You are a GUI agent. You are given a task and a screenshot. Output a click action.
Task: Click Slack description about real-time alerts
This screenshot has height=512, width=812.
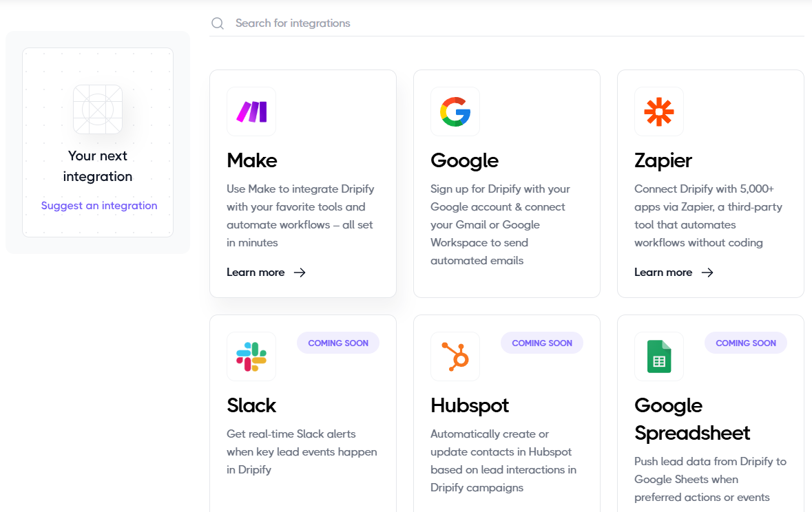click(302, 451)
